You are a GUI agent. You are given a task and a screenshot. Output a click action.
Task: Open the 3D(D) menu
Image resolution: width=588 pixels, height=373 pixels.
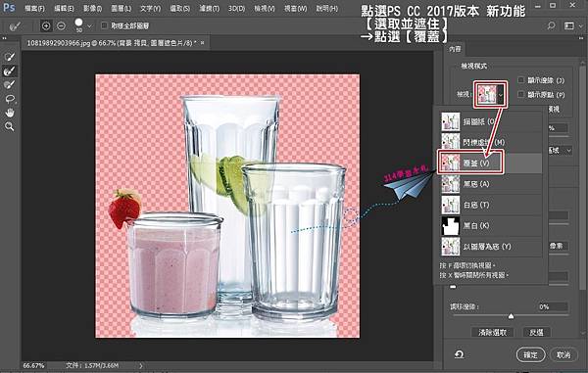(x=236, y=8)
